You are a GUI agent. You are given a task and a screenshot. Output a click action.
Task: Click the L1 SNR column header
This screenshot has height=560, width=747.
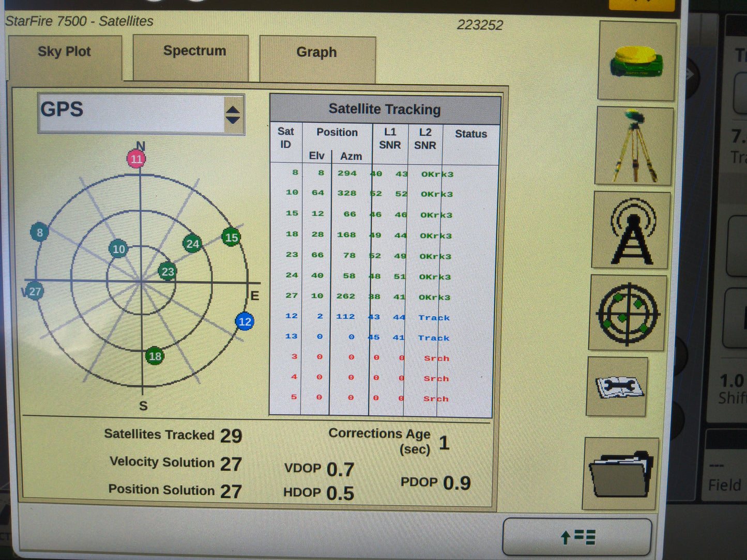(390, 139)
